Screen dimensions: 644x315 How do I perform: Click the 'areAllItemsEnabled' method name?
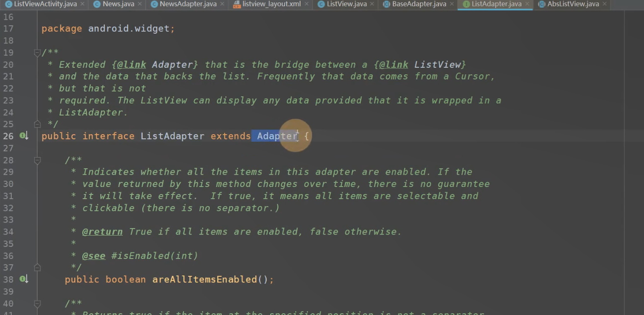[205, 279]
